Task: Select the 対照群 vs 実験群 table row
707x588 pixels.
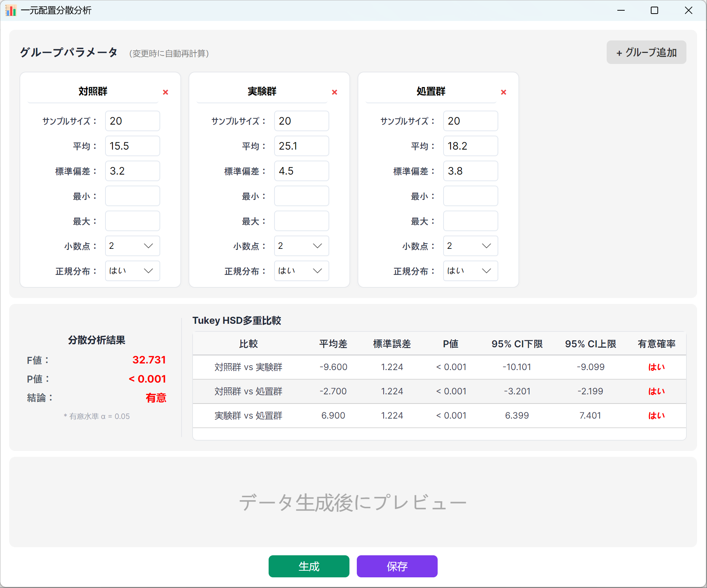Action: click(x=439, y=367)
